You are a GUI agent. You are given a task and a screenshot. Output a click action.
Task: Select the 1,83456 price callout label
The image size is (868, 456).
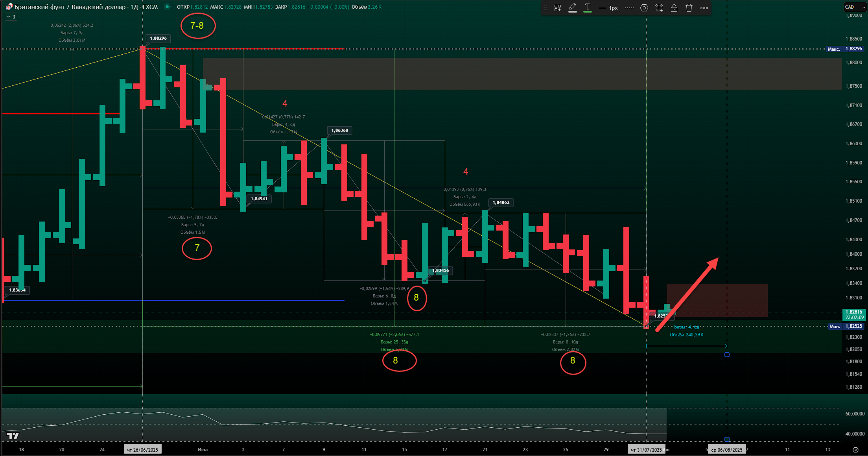(x=440, y=270)
